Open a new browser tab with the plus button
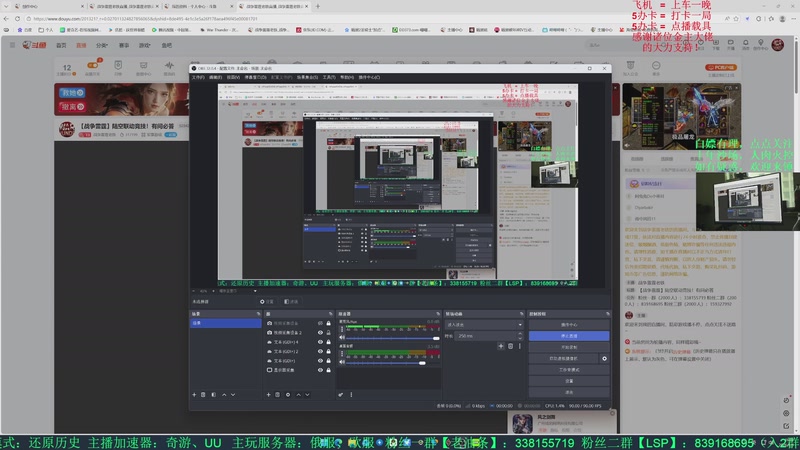The height and width of the screenshot is (450, 800). [x=318, y=6]
